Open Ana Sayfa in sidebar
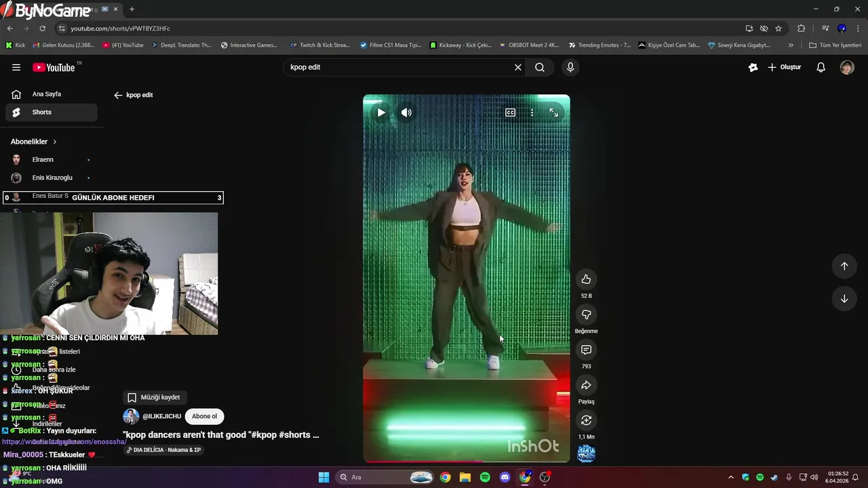This screenshot has height=488, width=868. (x=52, y=94)
